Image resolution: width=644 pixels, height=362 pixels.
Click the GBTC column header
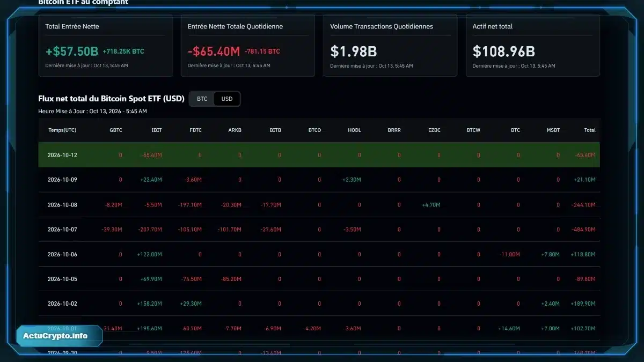click(x=116, y=130)
